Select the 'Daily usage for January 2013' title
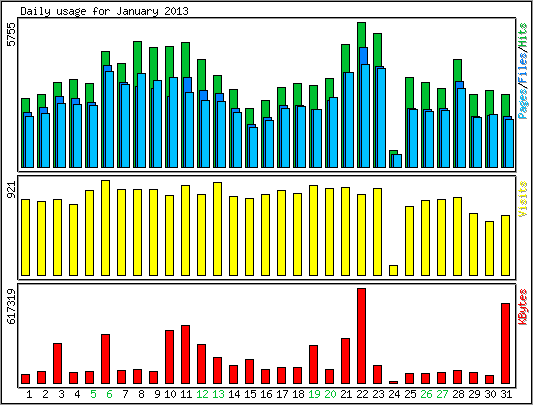533x405 pixels. 104,11
